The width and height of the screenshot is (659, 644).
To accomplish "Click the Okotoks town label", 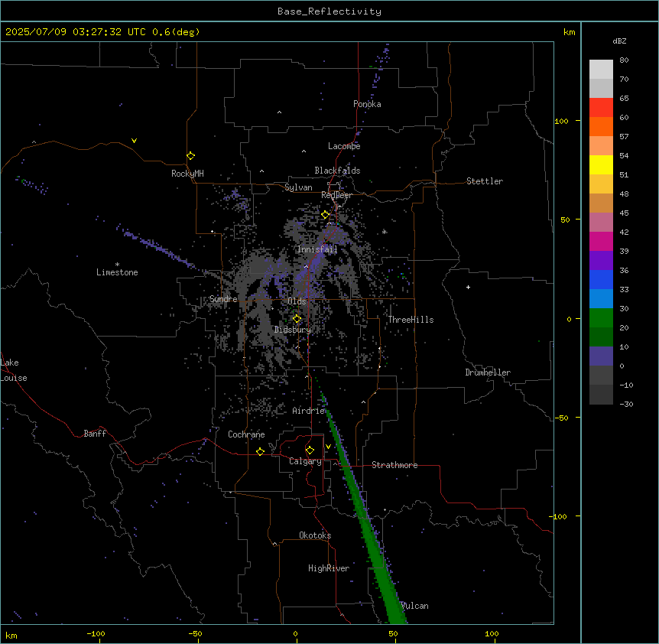I will click(x=315, y=535).
